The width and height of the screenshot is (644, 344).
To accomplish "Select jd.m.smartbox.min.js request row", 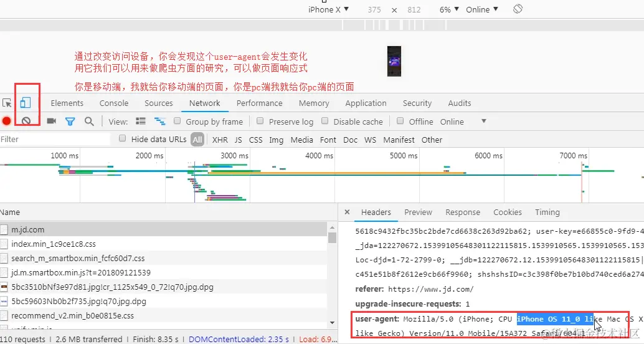I will pos(164,272).
